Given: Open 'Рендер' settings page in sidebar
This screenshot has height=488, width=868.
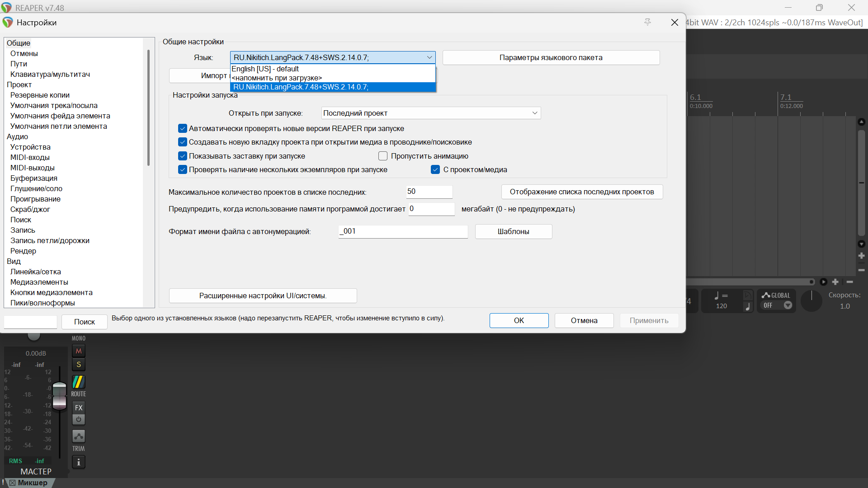Looking at the screenshot, I should [23, 251].
